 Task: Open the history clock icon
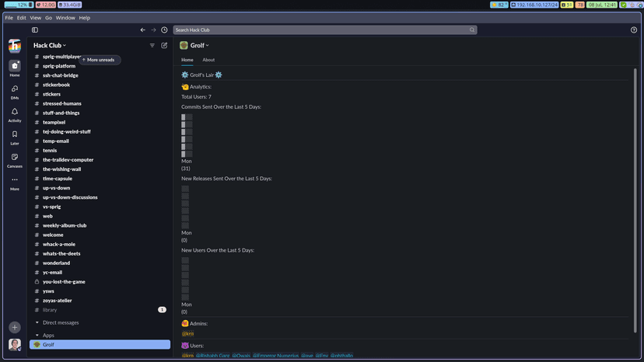(x=164, y=30)
